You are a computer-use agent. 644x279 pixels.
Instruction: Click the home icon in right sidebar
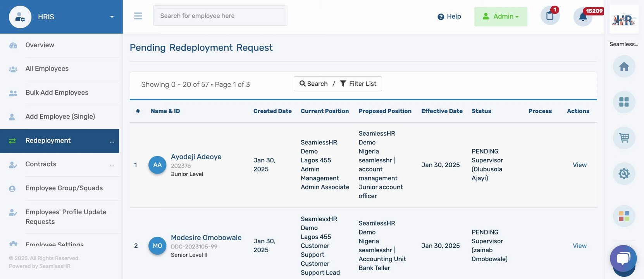click(x=624, y=67)
